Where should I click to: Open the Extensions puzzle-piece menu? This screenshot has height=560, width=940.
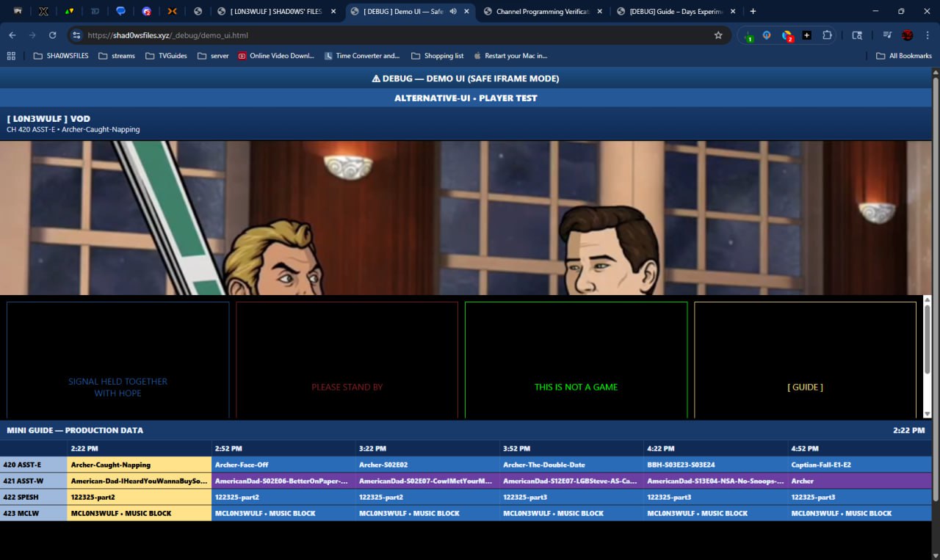pos(827,35)
